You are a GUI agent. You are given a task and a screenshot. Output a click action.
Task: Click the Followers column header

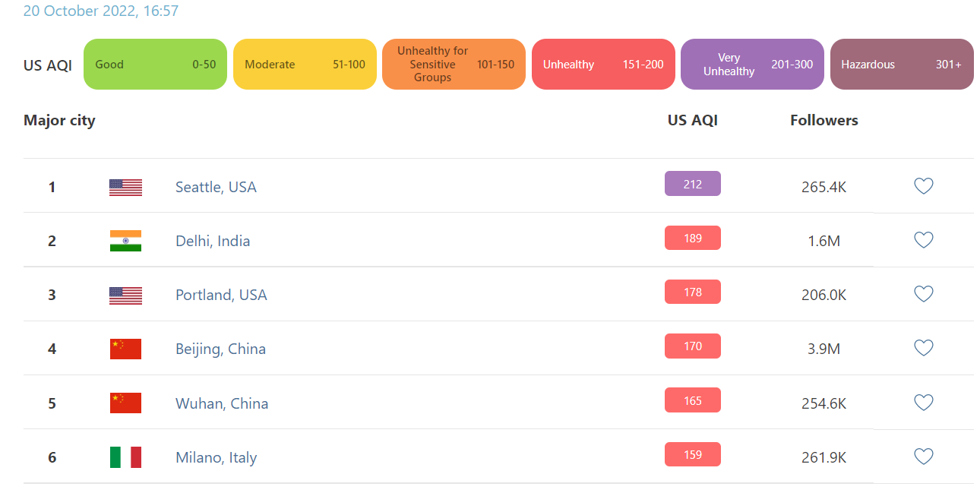824,120
